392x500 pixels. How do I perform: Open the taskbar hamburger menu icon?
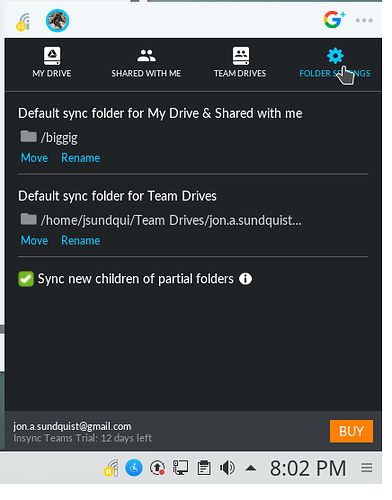[366, 467]
